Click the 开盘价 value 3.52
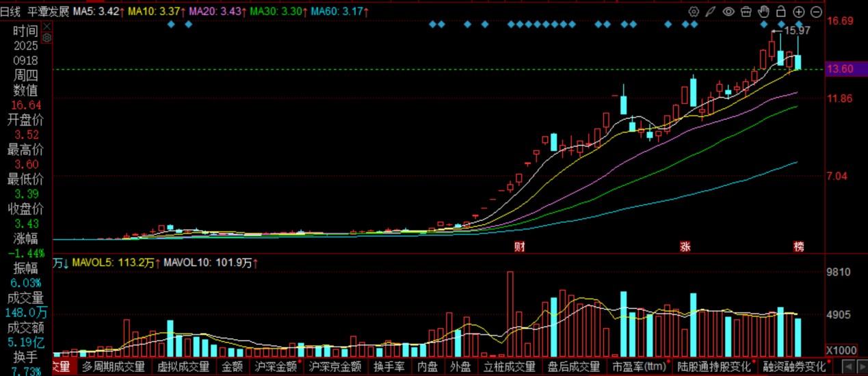868x376 pixels. [x=26, y=135]
